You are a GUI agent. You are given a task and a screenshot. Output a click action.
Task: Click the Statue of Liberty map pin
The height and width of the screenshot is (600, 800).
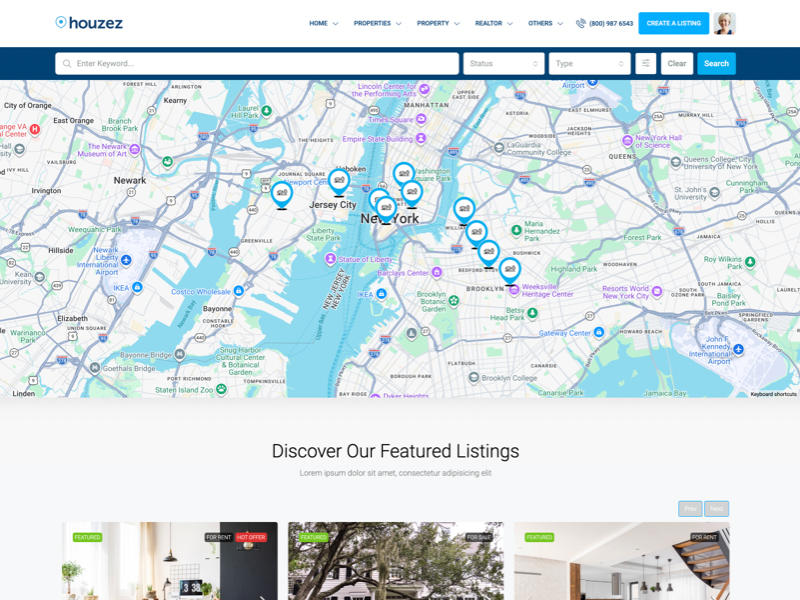pos(331,259)
